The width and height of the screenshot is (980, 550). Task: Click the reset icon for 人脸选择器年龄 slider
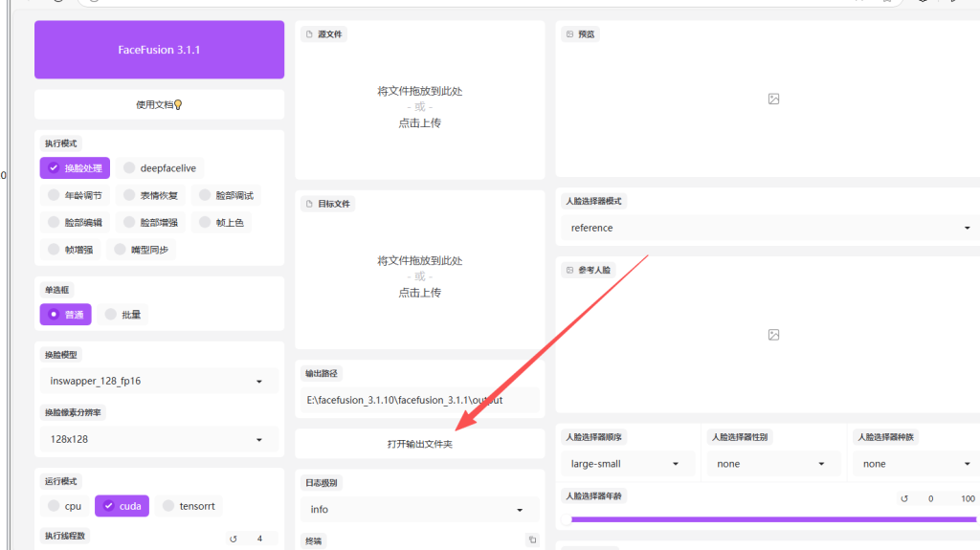[x=903, y=498]
